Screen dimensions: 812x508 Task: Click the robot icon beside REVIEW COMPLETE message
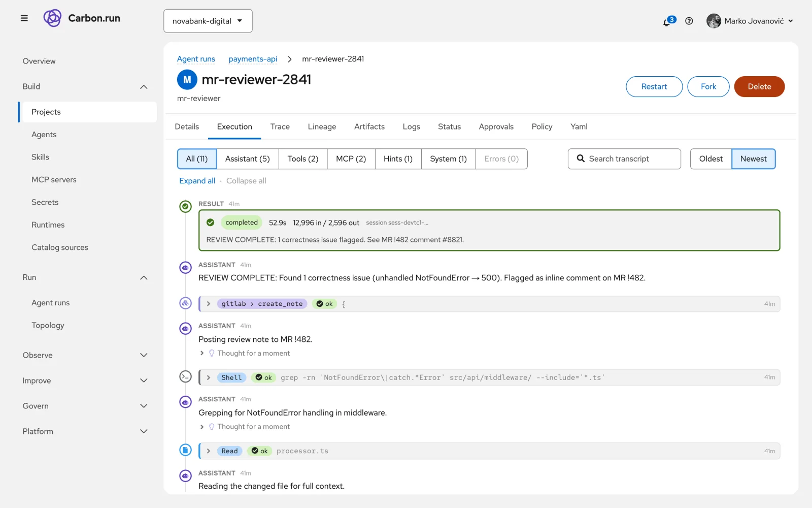coord(185,267)
